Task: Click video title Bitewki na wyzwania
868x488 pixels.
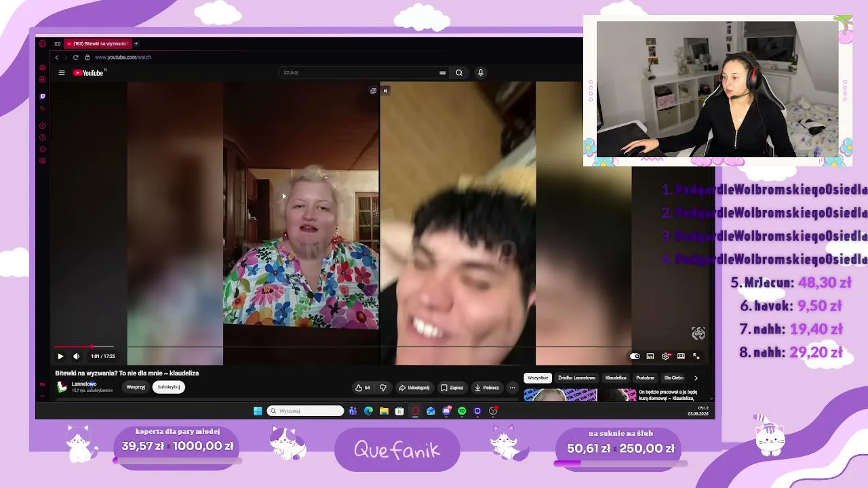Action: click(127, 373)
